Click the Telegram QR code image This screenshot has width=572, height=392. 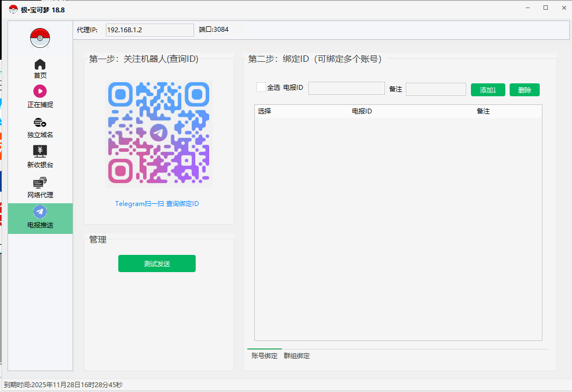(x=159, y=132)
